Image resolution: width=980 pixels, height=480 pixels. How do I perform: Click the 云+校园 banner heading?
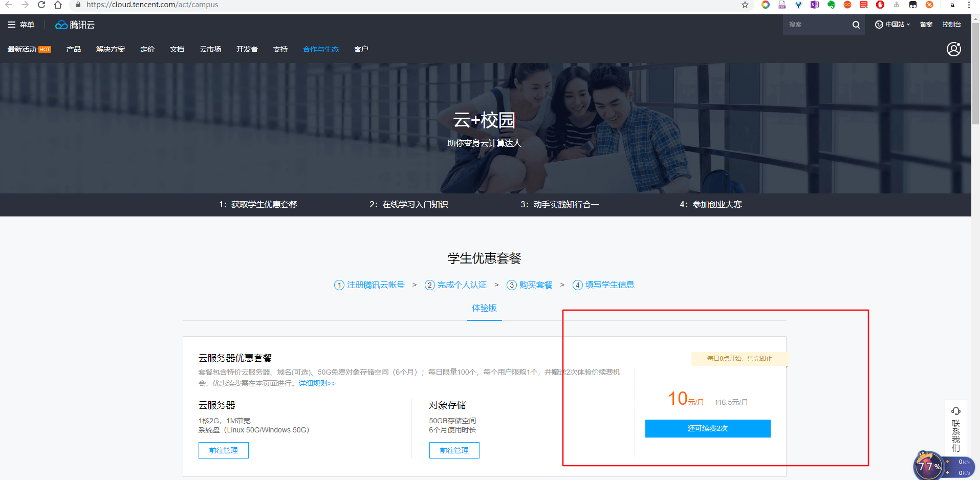[484, 120]
